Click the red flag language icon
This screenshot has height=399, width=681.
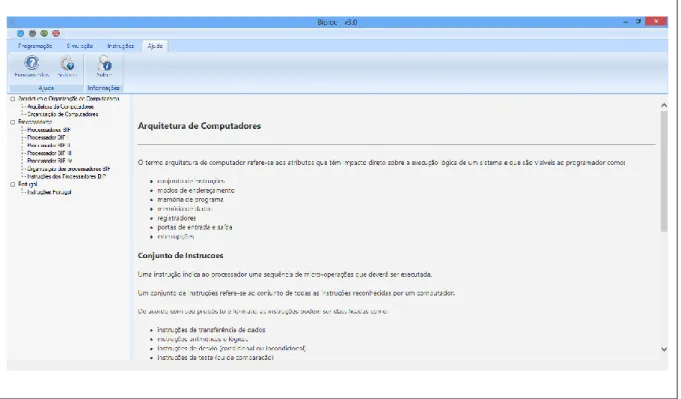tap(56, 33)
